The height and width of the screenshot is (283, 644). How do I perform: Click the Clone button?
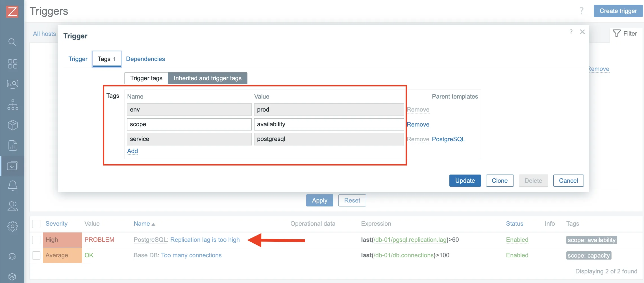point(500,181)
